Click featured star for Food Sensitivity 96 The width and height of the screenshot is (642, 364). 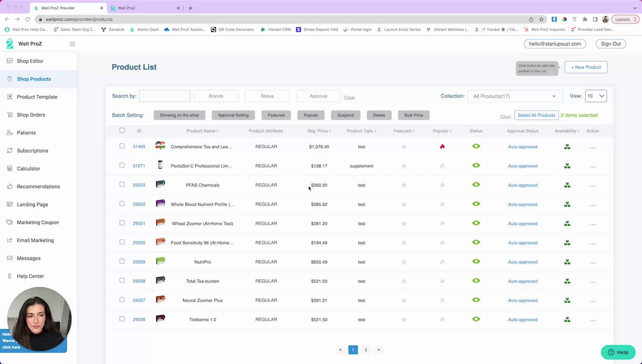pyautogui.click(x=404, y=243)
